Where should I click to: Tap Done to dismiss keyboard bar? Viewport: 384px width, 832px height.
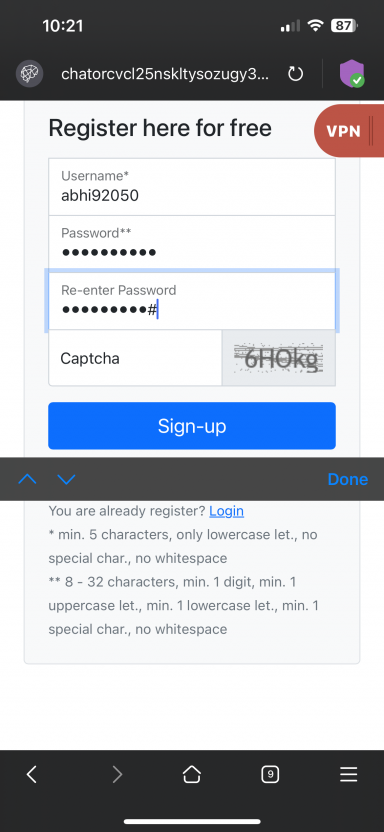[348, 479]
